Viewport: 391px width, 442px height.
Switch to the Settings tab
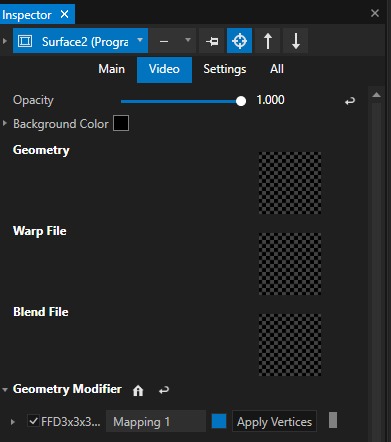(225, 69)
